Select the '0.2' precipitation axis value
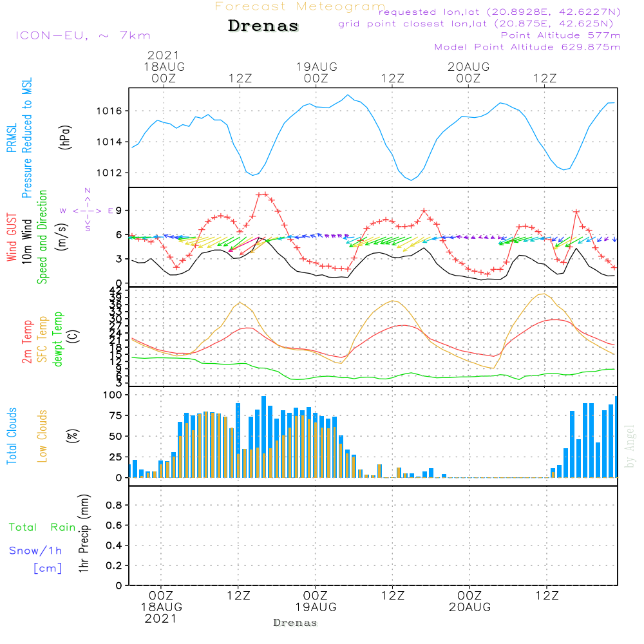The height and width of the screenshot is (644, 644). (114, 566)
